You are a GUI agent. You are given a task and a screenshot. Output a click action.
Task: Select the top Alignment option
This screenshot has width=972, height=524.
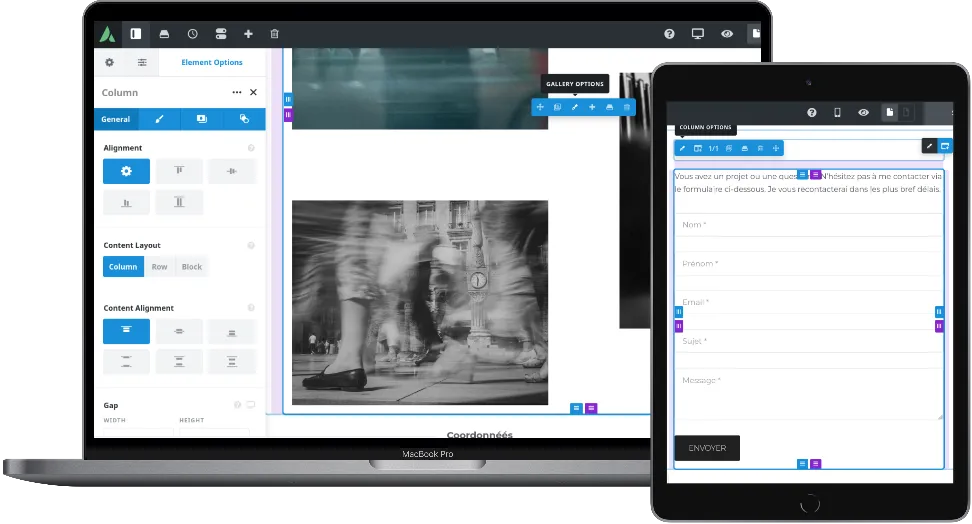point(179,171)
